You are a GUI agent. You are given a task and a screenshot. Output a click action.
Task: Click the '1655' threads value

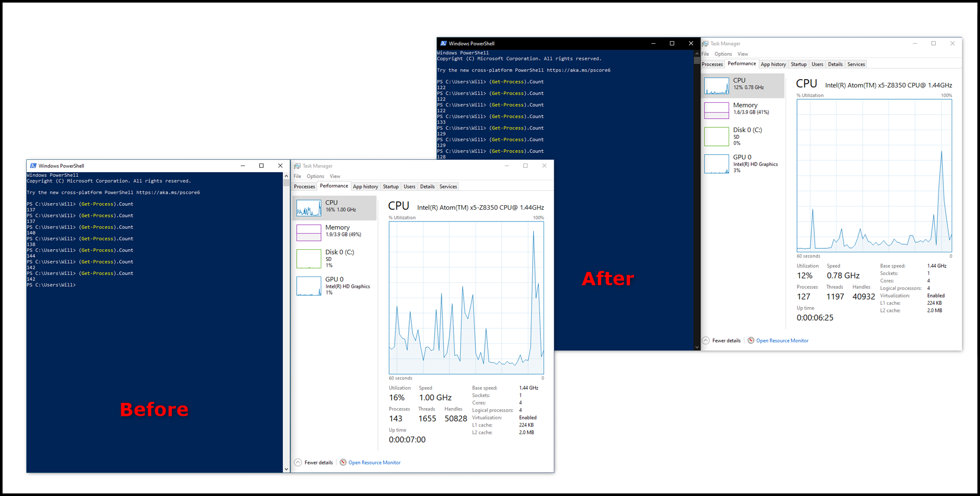tap(427, 418)
